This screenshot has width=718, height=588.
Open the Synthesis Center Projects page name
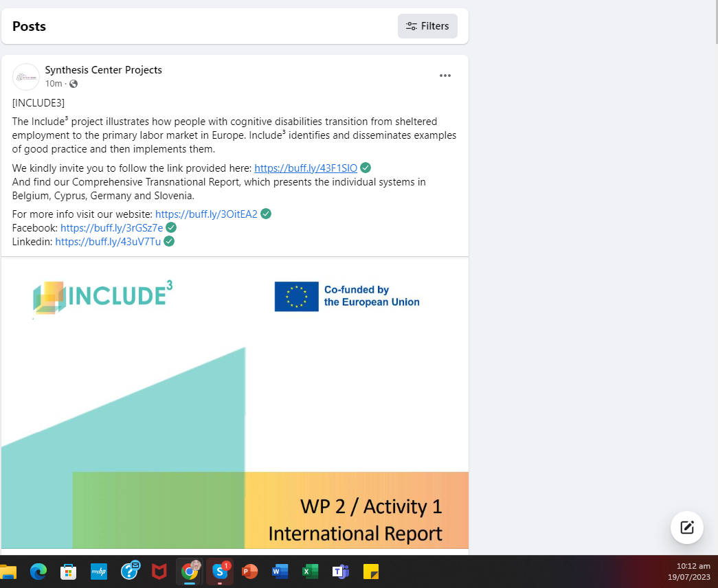click(104, 69)
